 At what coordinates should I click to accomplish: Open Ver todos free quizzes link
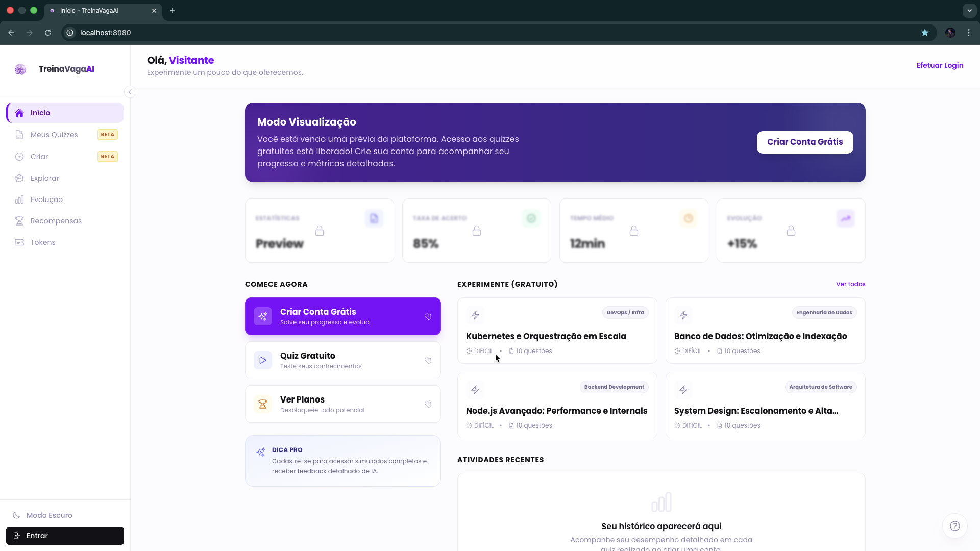coord(850,284)
